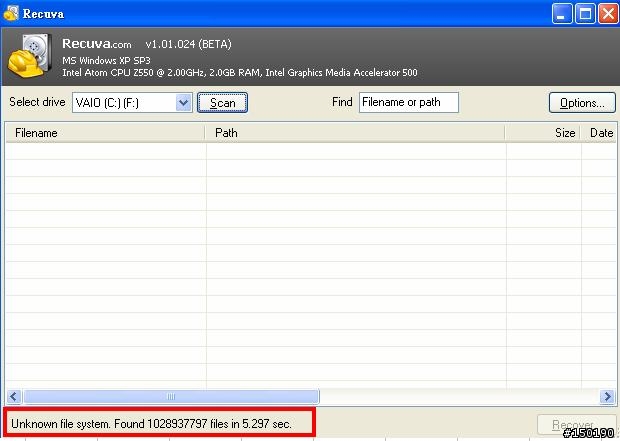620x441 pixels.
Task: Close the Recuva window
Action: coord(608,14)
